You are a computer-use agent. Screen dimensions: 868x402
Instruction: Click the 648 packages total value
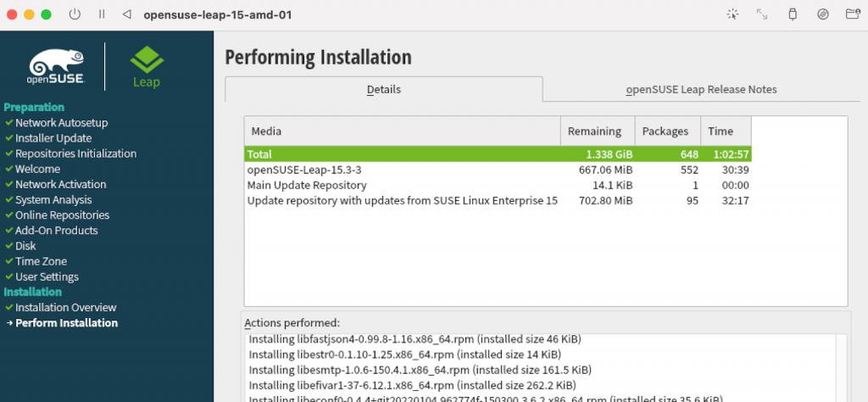689,154
